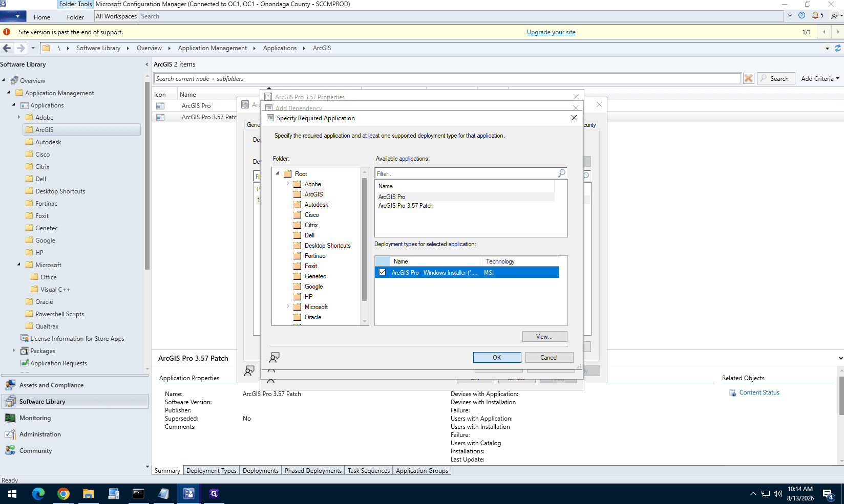Select the Cisco folder icon in dialog tree
This screenshot has height=504, width=844.
click(x=297, y=215)
